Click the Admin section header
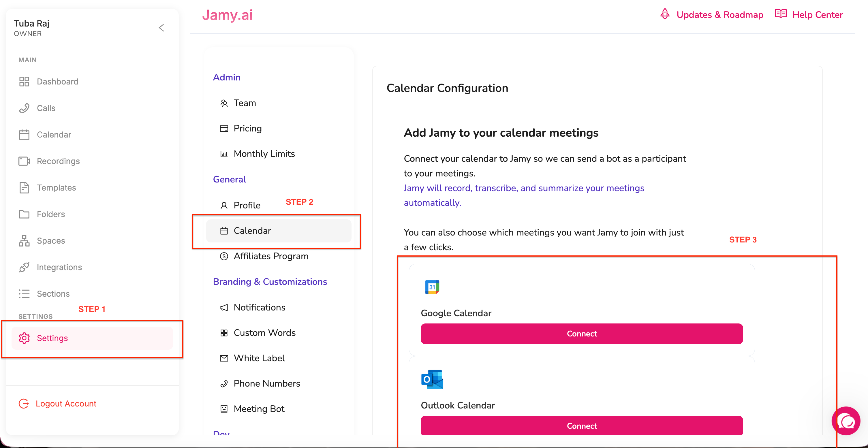Screen dimensions: 868x448 pyautogui.click(x=227, y=78)
